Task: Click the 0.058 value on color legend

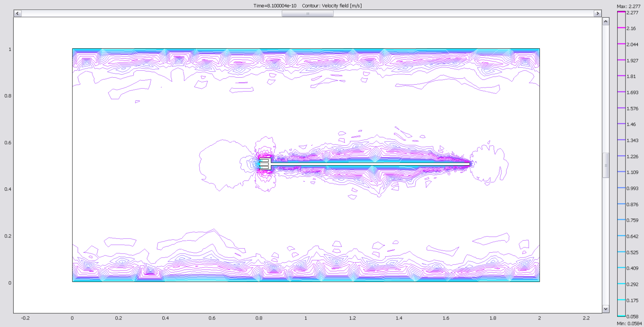Action: (632, 316)
